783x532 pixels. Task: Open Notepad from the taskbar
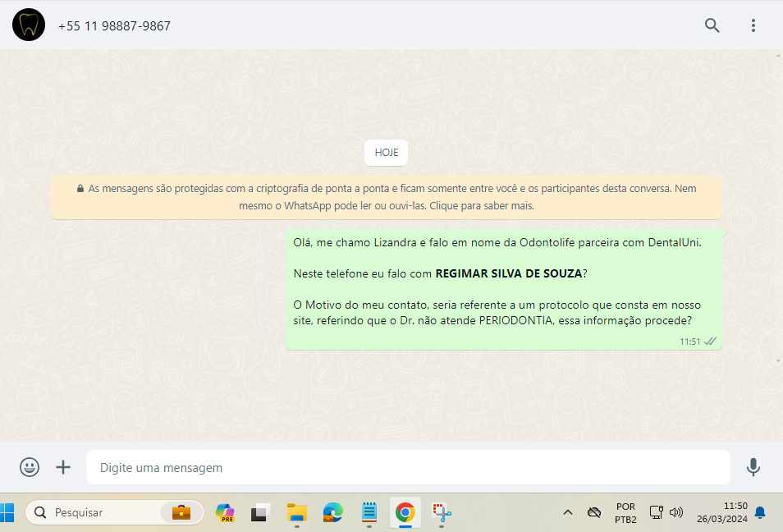click(369, 512)
